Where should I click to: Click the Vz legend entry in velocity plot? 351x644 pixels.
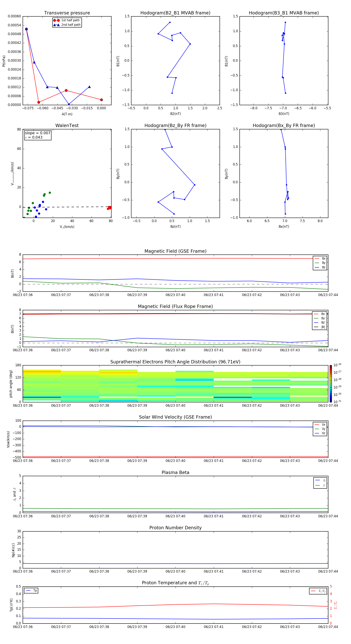320,433
